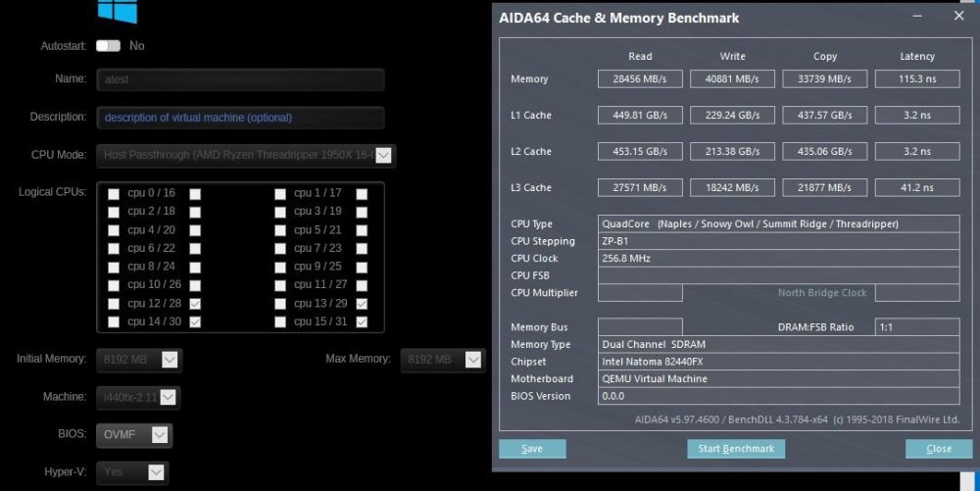Click Memory Type Dual Channel SDRAM field

[779, 344]
